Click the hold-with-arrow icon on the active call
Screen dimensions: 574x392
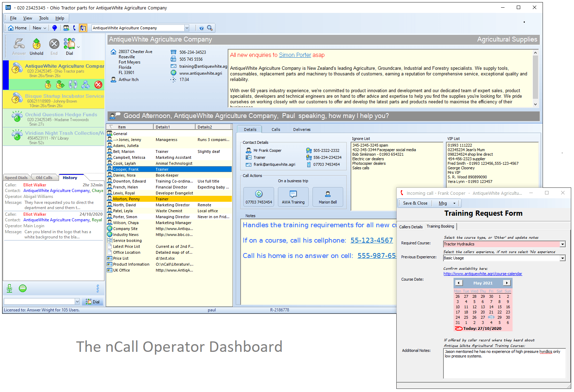[60, 84]
